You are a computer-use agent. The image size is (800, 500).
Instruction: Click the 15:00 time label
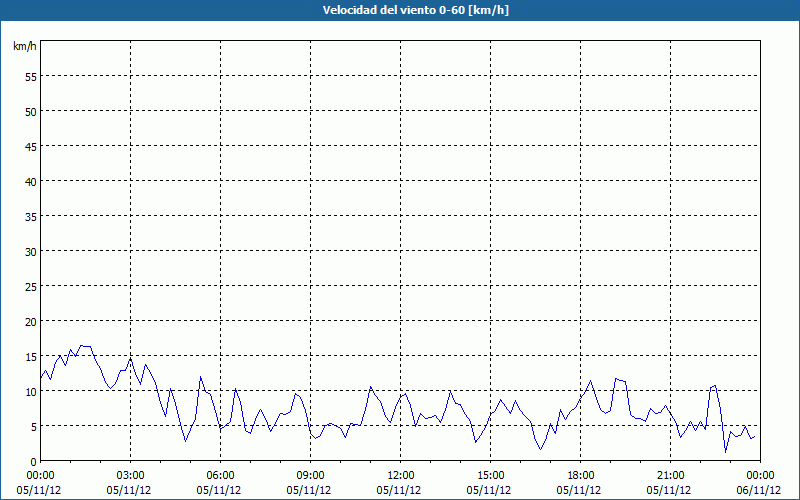click(490, 476)
